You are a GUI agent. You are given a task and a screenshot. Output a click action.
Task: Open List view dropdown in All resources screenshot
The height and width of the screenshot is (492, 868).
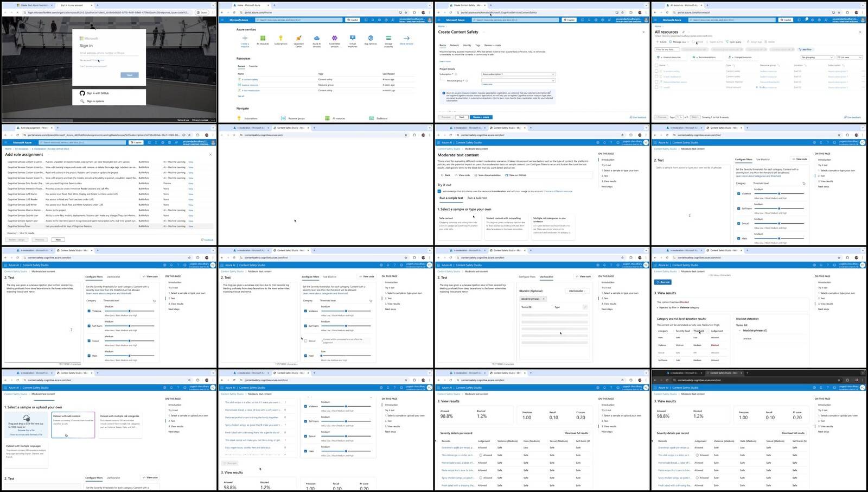click(x=849, y=57)
